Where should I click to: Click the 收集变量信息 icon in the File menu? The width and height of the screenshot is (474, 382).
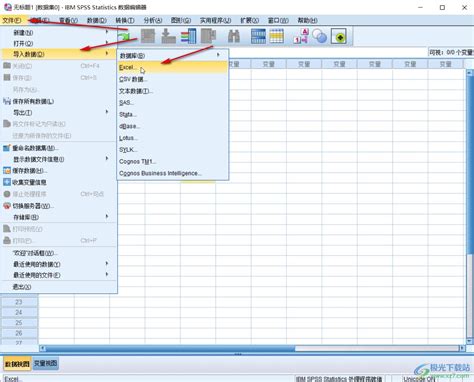pyautogui.click(x=7, y=182)
